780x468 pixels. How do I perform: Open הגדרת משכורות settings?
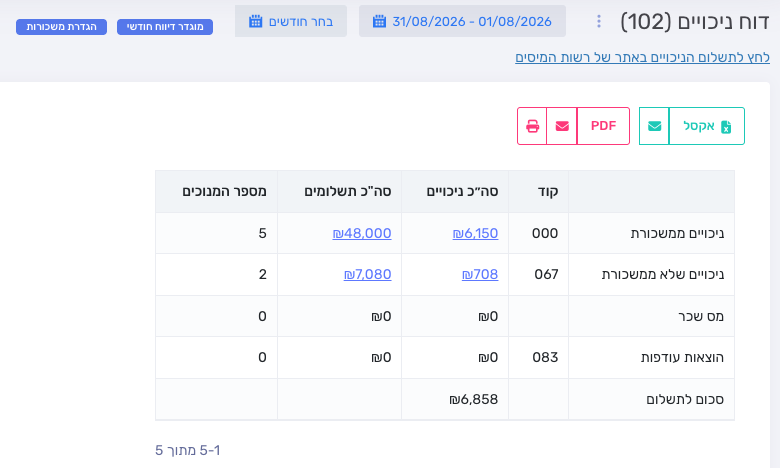(61, 27)
